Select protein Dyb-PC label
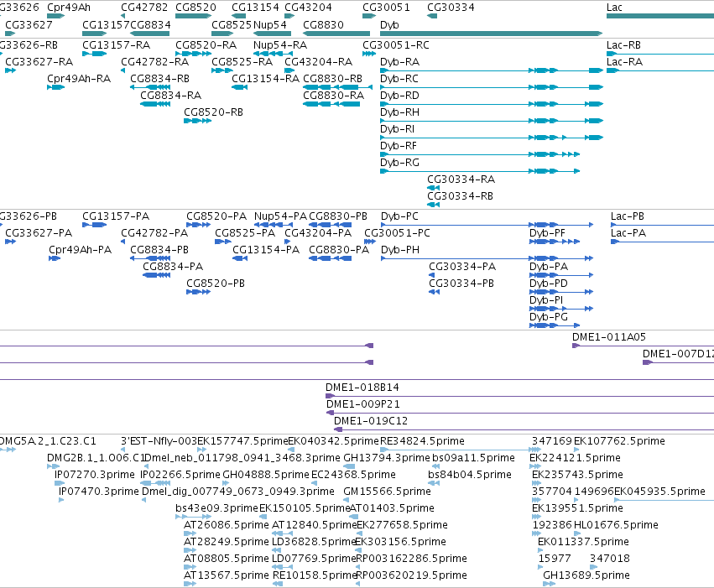The image size is (714, 588). click(399, 216)
